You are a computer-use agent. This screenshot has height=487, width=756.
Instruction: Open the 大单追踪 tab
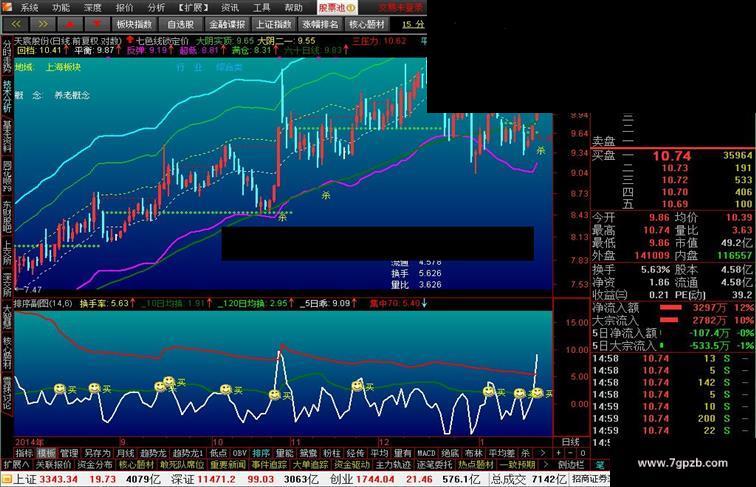click(x=310, y=465)
